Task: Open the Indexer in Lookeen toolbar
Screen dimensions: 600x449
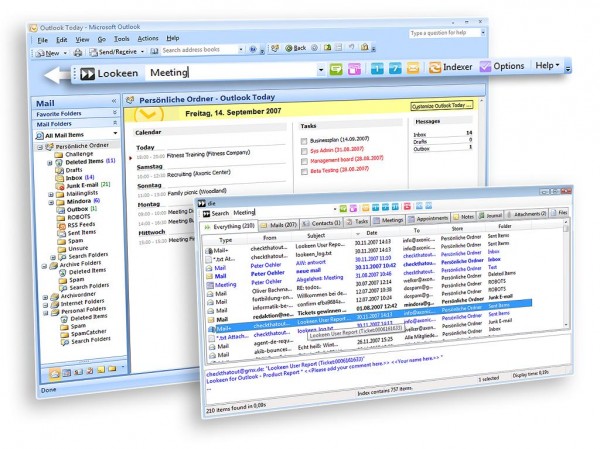Action: coord(450,67)
